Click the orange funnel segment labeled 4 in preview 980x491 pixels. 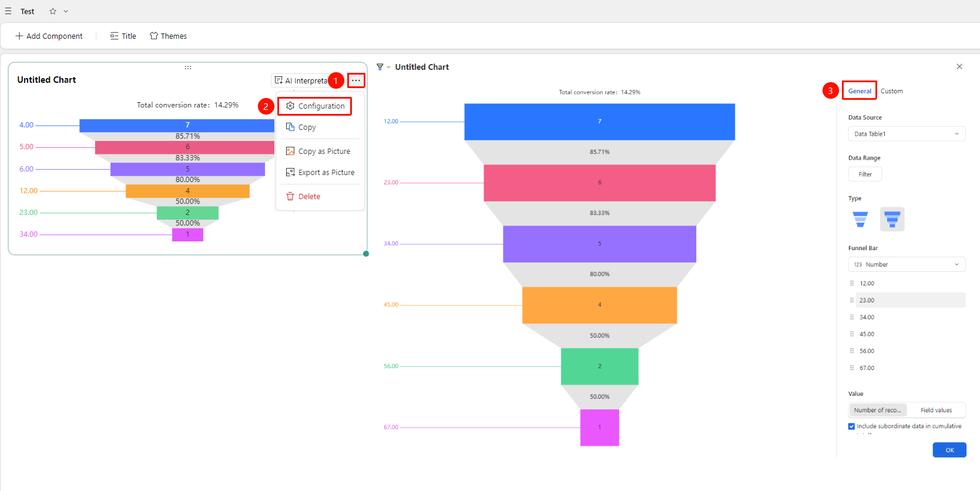(x=600, y=305)
